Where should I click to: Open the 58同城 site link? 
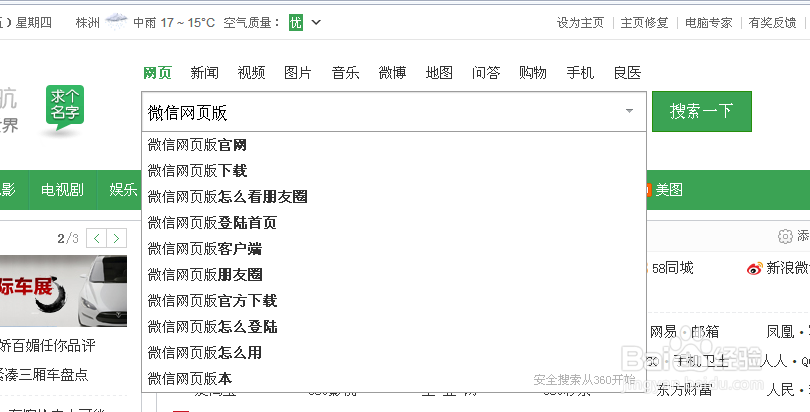pos(672,268)
